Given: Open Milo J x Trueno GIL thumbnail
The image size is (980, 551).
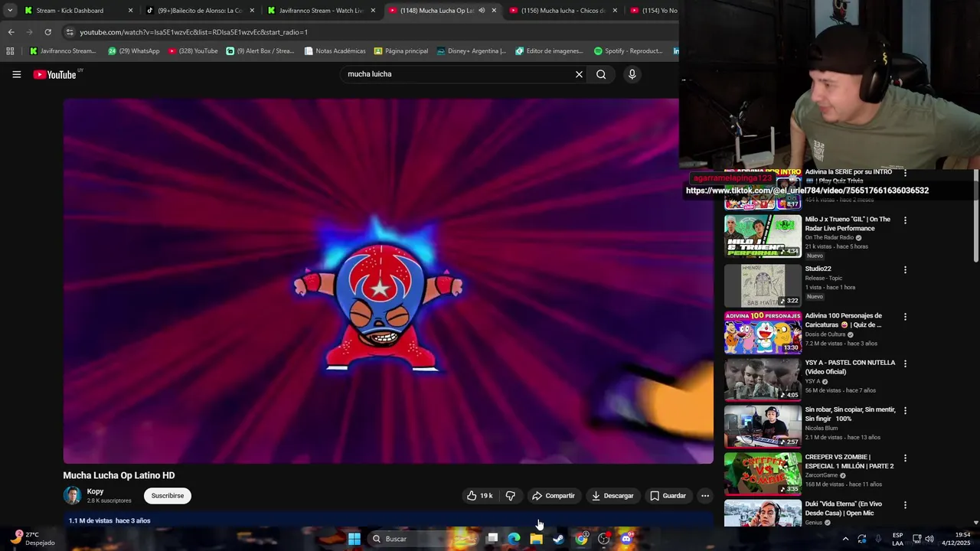Looking at the screenshot, I should 763,236.
